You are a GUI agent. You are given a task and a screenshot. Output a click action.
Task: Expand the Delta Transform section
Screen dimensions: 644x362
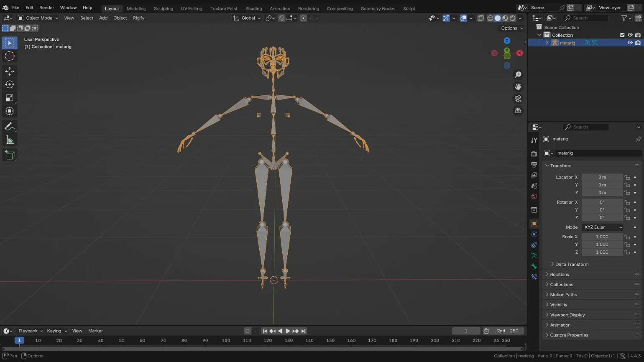[571, 264]
